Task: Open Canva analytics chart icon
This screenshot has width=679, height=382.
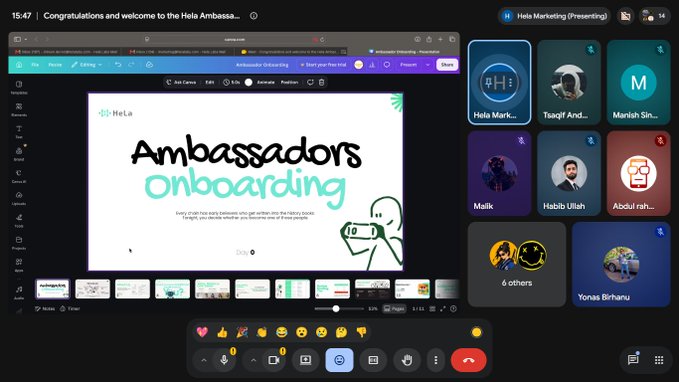Action: 372,65
